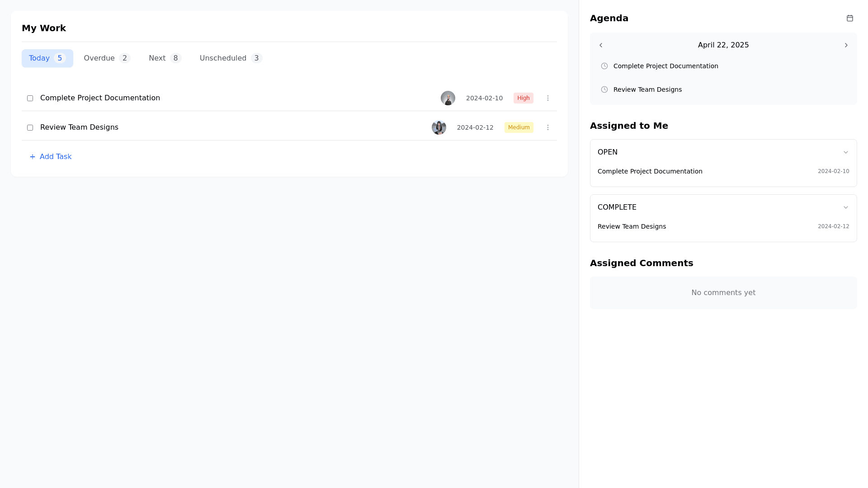Switch to the Next tab
The width and height of the screenshot is (868, 488).
tap(165, 58)
